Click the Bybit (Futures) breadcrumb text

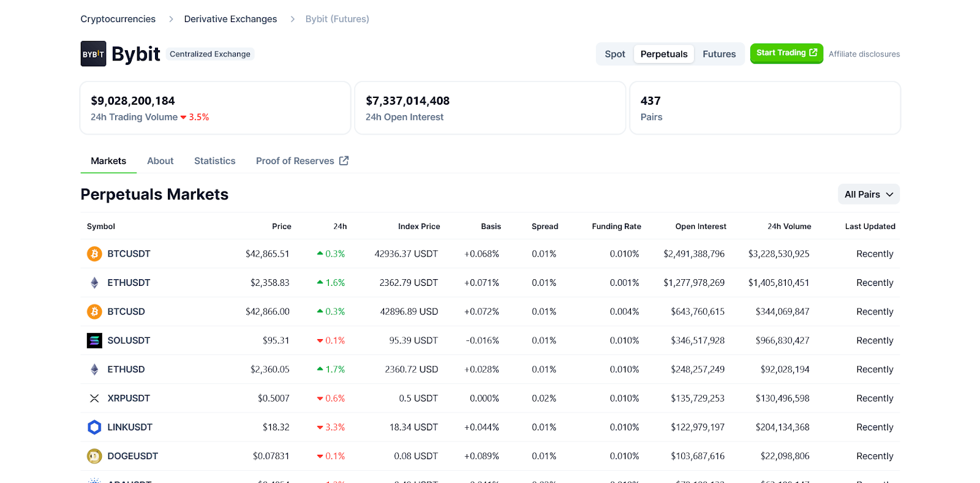click(x=337, y=19)
